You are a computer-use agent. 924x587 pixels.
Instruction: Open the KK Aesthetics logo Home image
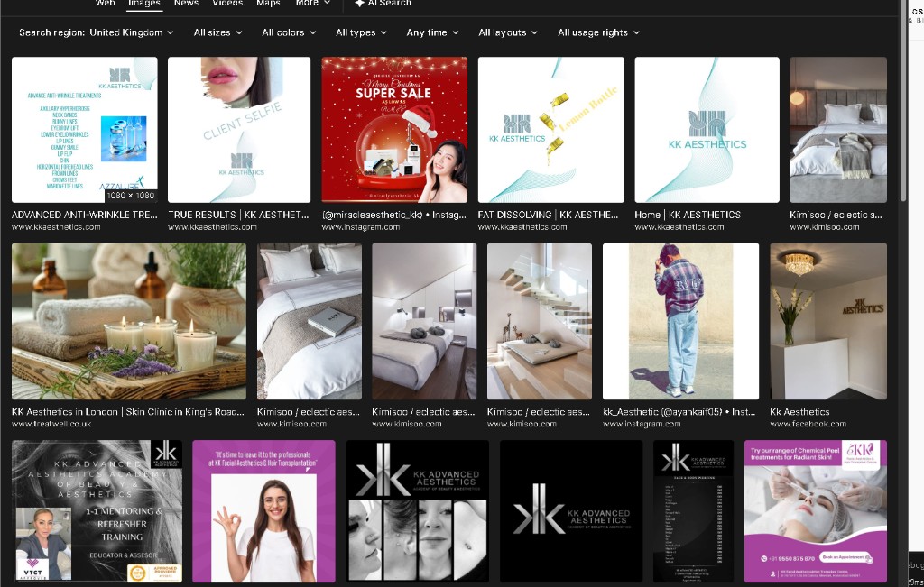coord(707,130)
